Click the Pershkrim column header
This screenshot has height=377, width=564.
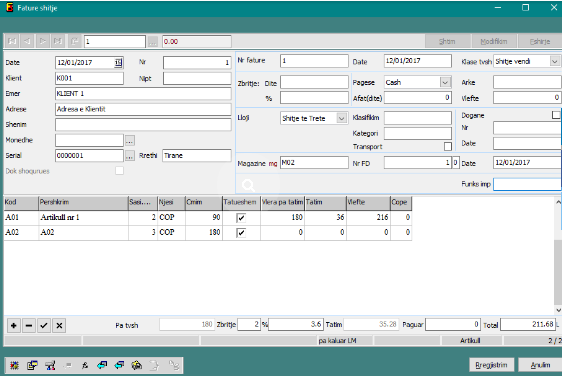coord(83,203)
